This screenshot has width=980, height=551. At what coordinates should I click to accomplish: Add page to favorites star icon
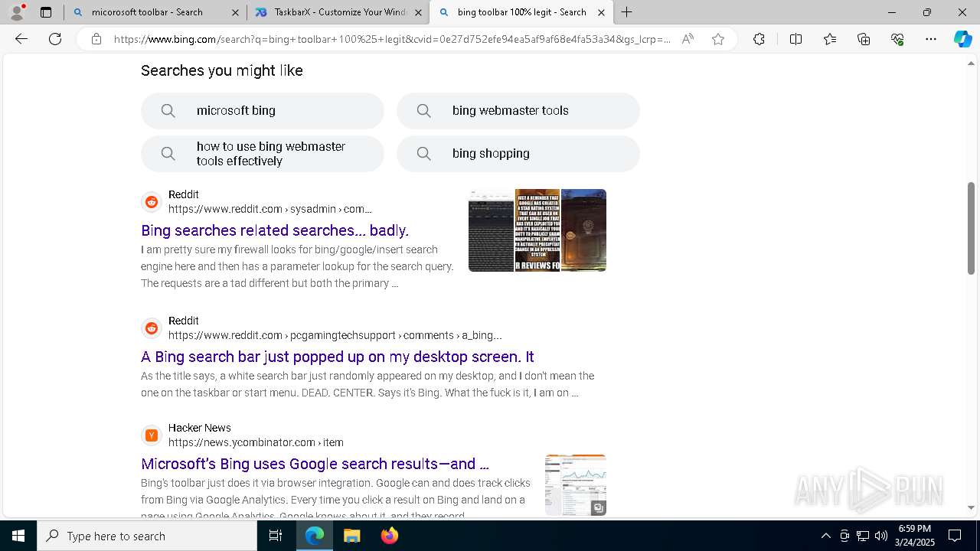(x=718, y=39)
